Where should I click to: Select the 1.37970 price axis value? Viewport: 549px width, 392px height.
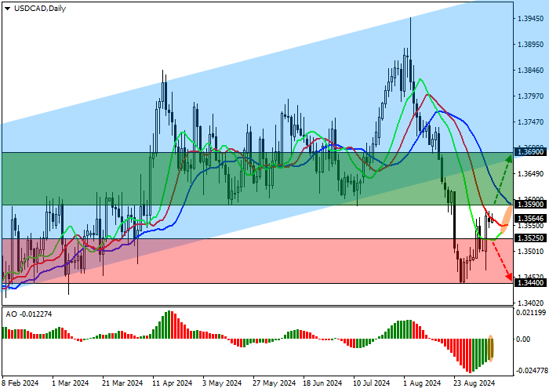point(531,96)
